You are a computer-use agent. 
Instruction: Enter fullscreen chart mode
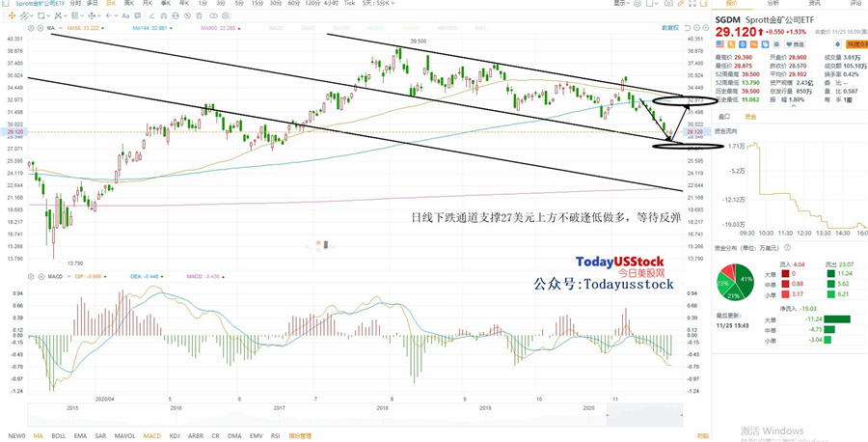click(692, 3)
